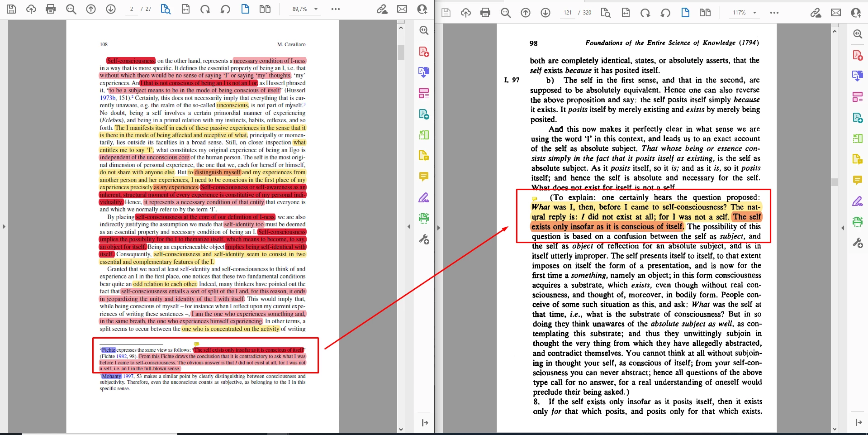Click the page number field showing 2
This screenshot has height=435, width=868.
132,9
